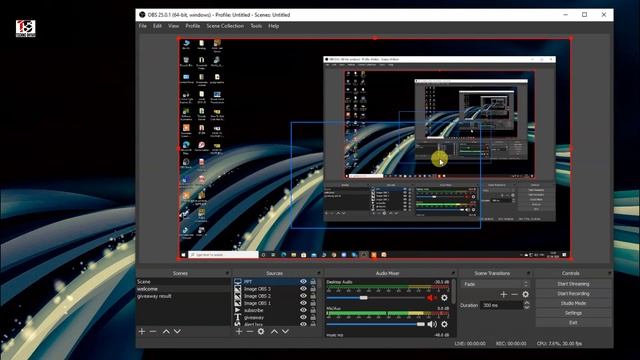Open Mic/Aux settings gear
640x360 pixels.
pos(444,324)
